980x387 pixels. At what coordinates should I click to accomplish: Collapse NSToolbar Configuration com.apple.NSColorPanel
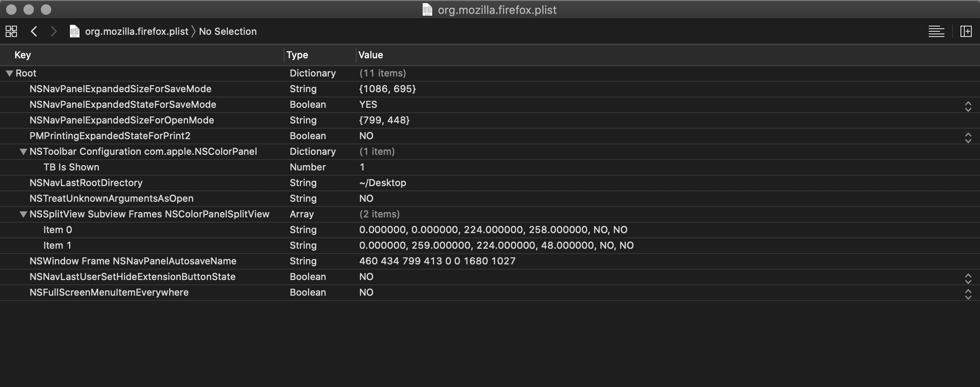(x=23, y=152)
